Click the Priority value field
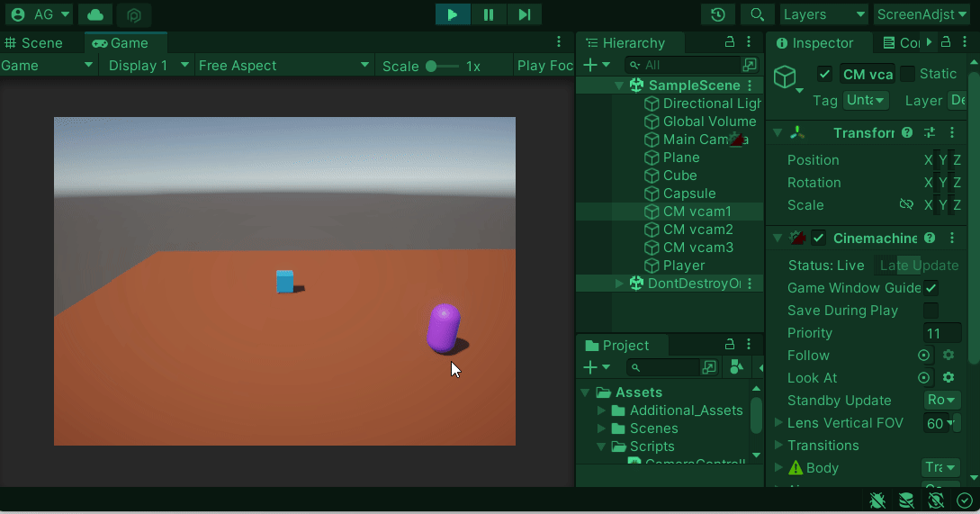This screenshot has height=514, width=980. click(x=942, y=333)
